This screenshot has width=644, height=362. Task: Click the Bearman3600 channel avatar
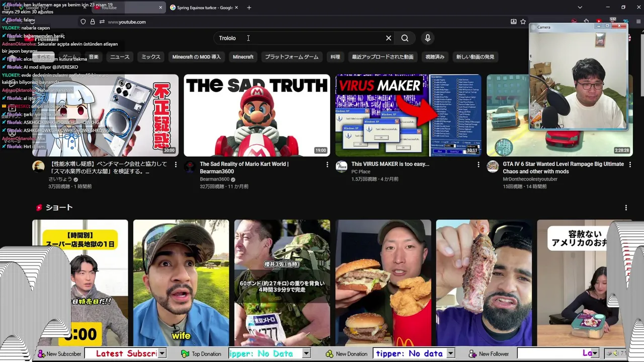(x=190, y=166)
